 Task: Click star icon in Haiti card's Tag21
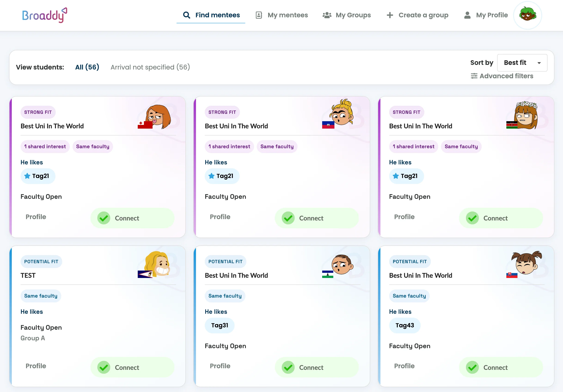point(211,176)
